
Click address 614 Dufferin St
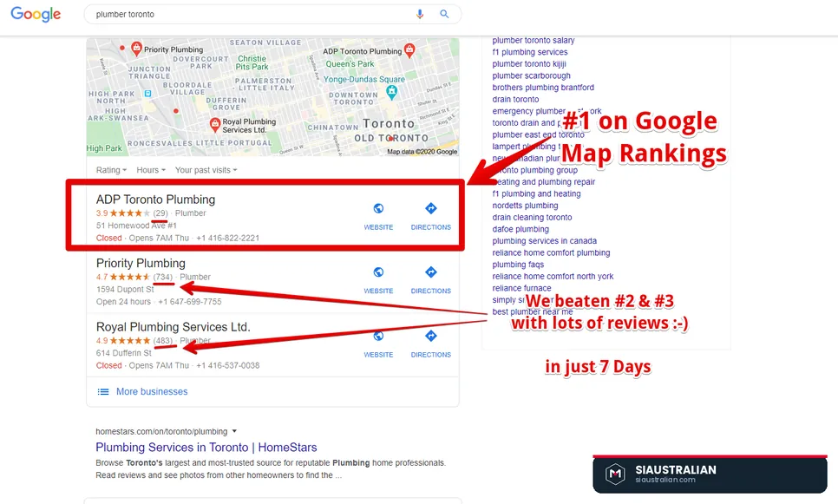click(x=124, y=353)
